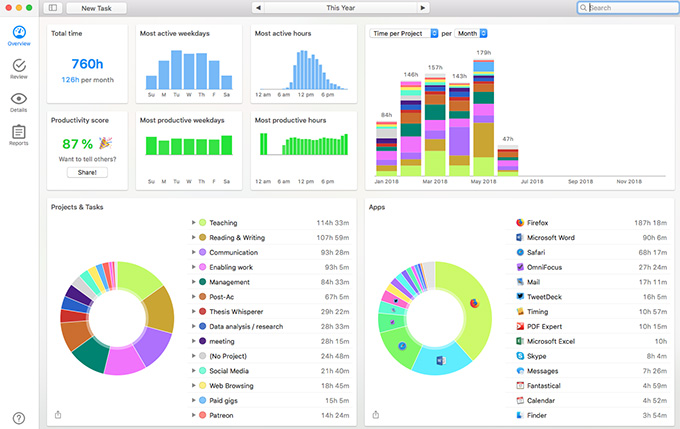This screenshot has width=680, height=429.
Task: Select Firefox icon in Apps list
Action: tap(520, 222)
